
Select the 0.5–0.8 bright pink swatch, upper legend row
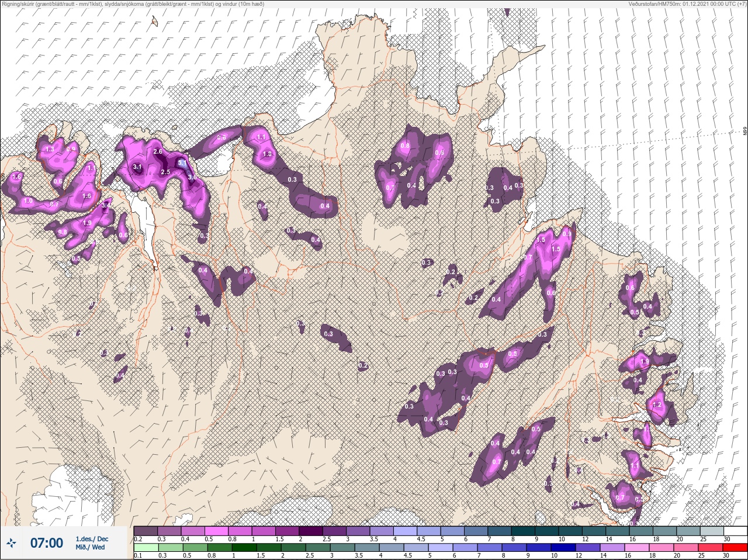click(217, 531)
